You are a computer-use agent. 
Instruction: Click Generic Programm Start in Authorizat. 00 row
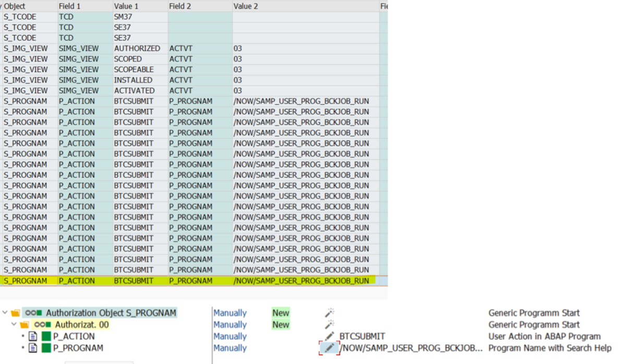(534, 325)
